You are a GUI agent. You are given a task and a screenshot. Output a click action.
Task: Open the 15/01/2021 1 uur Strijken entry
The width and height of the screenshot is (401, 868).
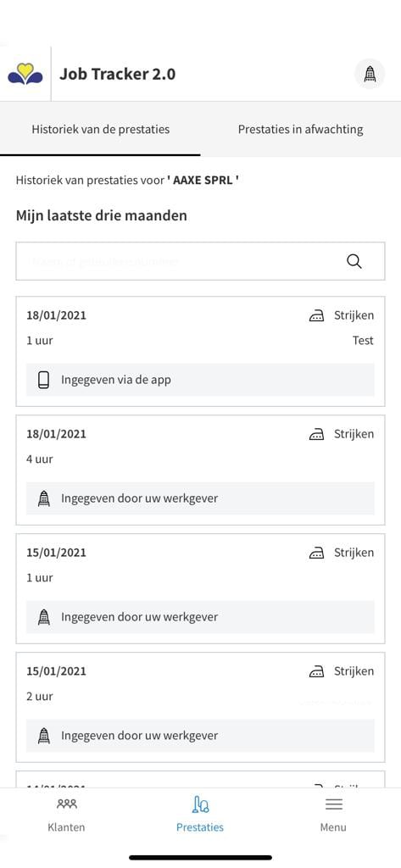pos(200,588)
